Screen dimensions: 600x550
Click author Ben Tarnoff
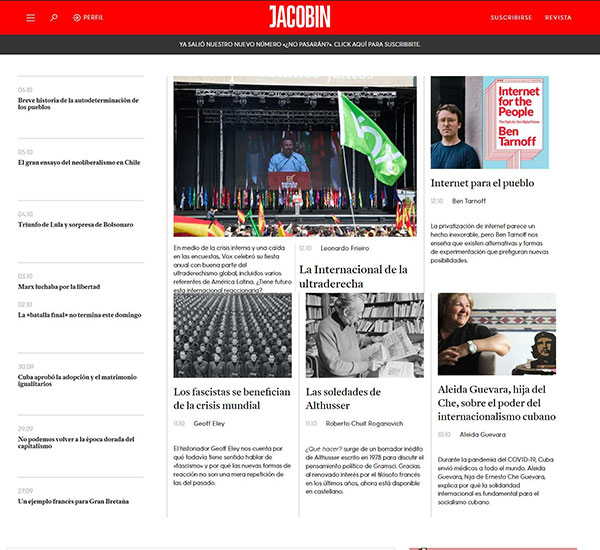pyautogui.click(x=469, y=201)
